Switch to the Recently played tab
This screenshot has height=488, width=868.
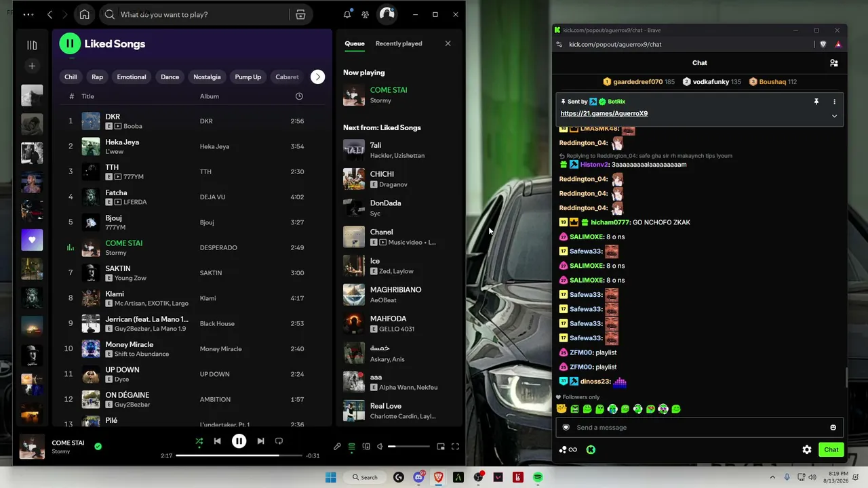(x=399, y=43)
